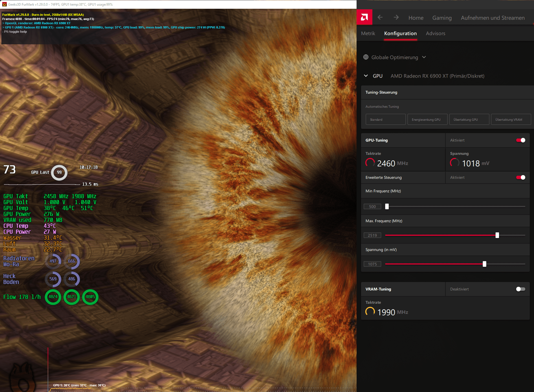Click the 'VRAM used' overlay row
This screenshot has width=534, height=392.
33,220
